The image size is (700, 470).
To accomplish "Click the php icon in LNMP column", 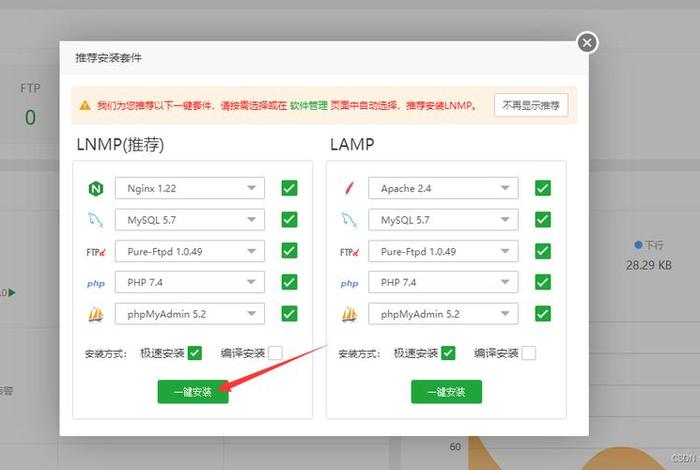I will coord(96,283).
